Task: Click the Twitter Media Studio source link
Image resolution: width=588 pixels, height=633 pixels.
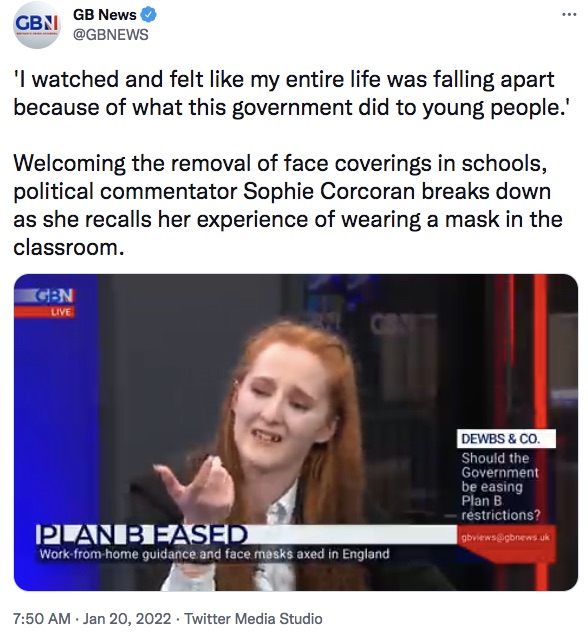Action: pos(253,618)
